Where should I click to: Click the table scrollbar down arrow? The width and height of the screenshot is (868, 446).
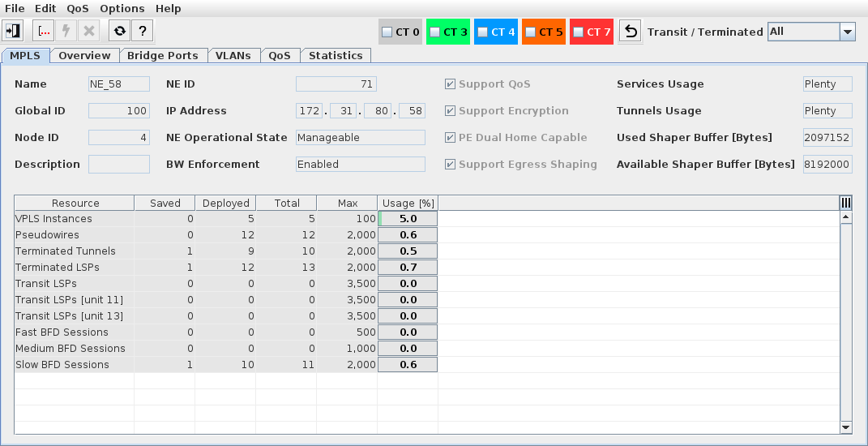pos(846,427)
